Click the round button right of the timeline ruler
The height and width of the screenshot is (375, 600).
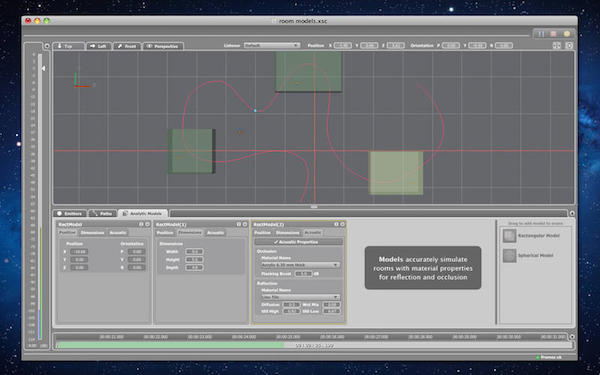[x=572, y=337]
